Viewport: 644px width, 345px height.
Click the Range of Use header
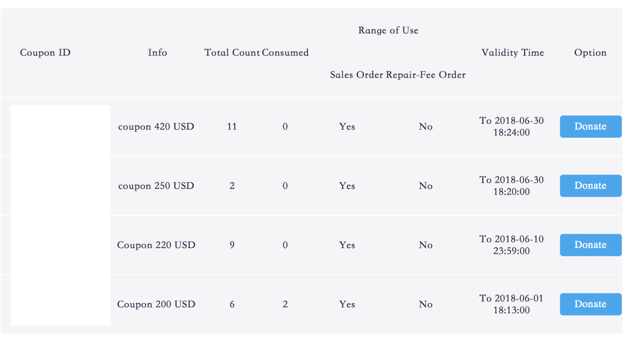(x=388, y=30)
